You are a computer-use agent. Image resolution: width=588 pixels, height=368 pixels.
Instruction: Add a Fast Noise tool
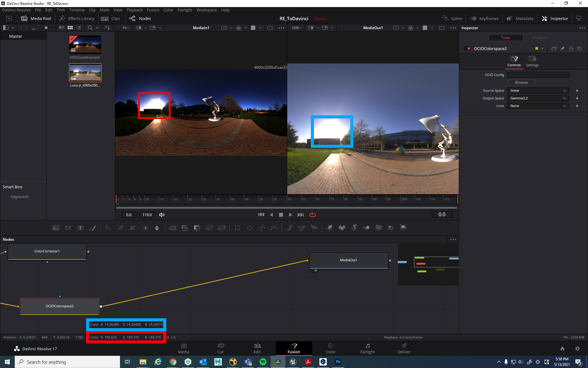(x=68, y=228)
